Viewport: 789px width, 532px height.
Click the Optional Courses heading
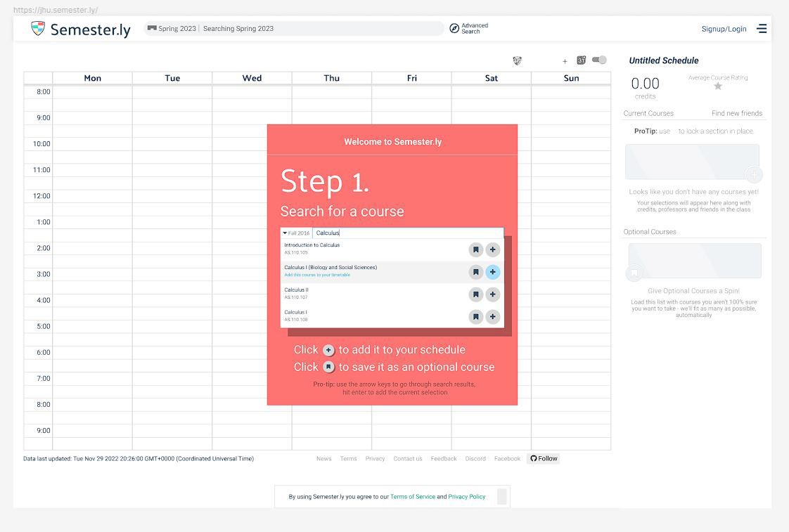tap(650, 232)
